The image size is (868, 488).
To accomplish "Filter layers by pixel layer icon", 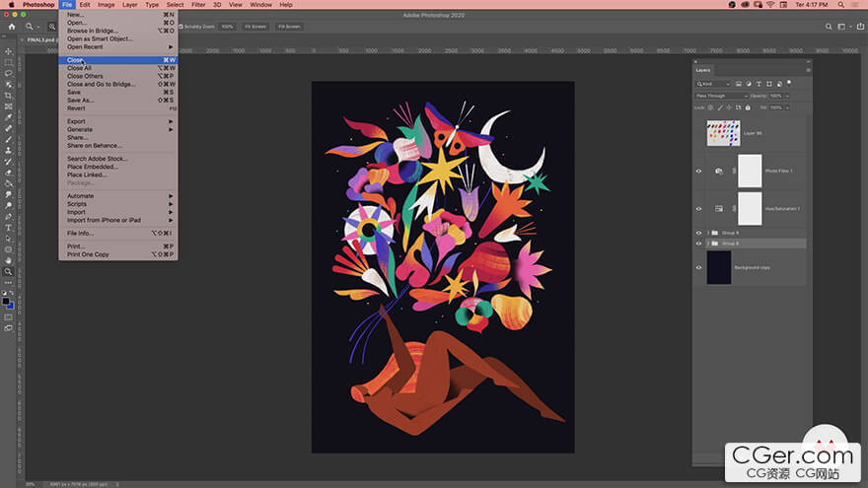I will [x=739, y=84].
